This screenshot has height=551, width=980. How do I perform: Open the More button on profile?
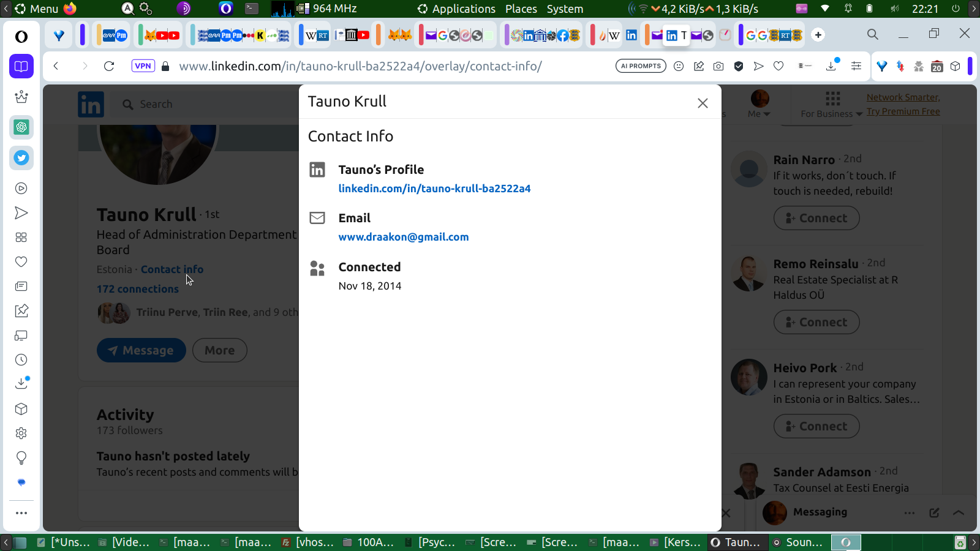220,350
